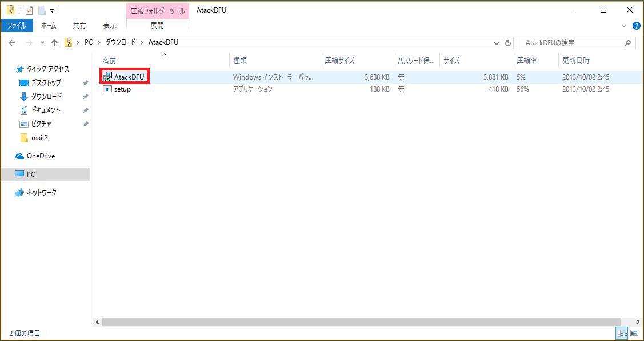The width and height of the screenshot is (644, 341).
Task: Click the 418 KB size cell
Action: click(x=499, y=89)
